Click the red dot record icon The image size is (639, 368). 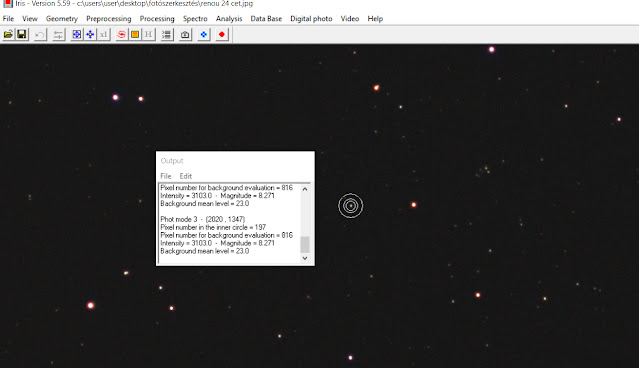coord(222,35)
